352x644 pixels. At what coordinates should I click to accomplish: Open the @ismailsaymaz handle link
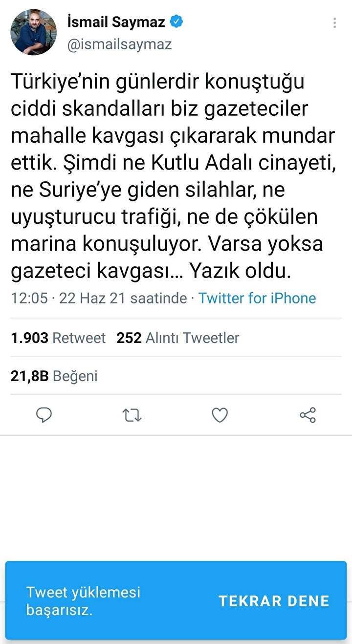tap(119, 44)
